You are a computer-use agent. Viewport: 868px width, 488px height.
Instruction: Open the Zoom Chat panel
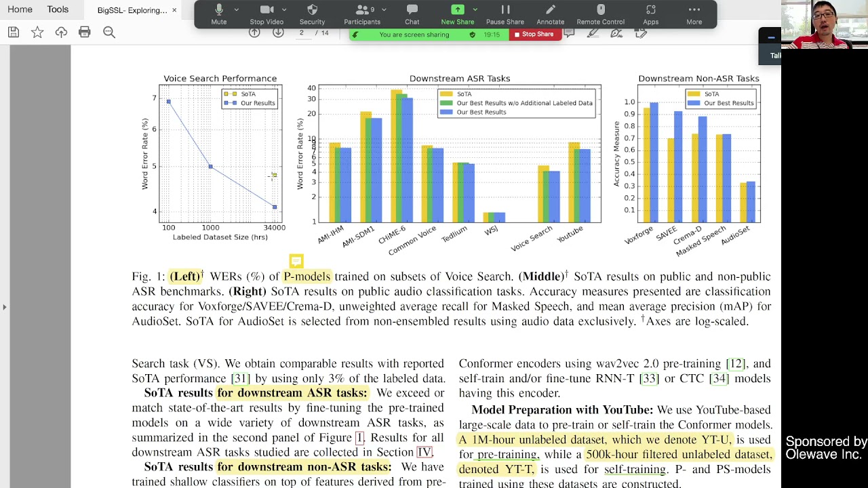point(412,14)
